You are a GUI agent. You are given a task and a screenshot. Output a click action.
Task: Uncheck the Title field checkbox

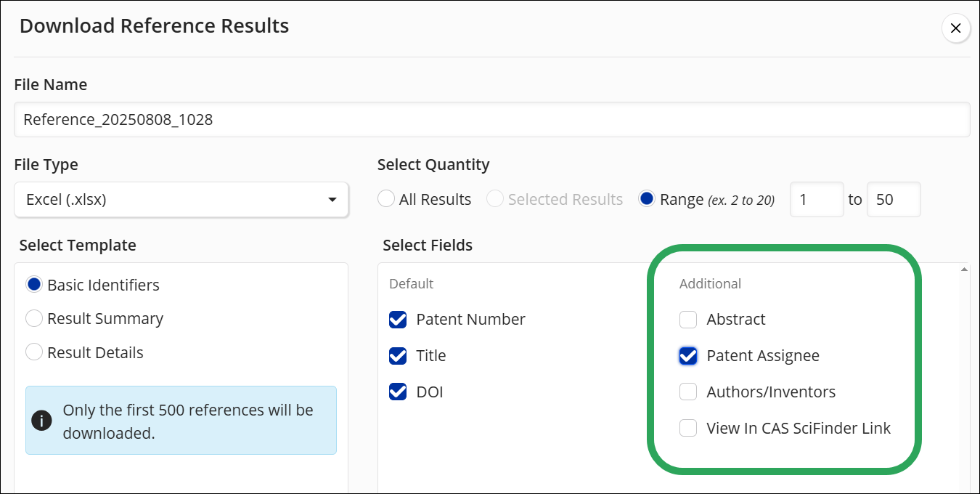coord(398,355)
